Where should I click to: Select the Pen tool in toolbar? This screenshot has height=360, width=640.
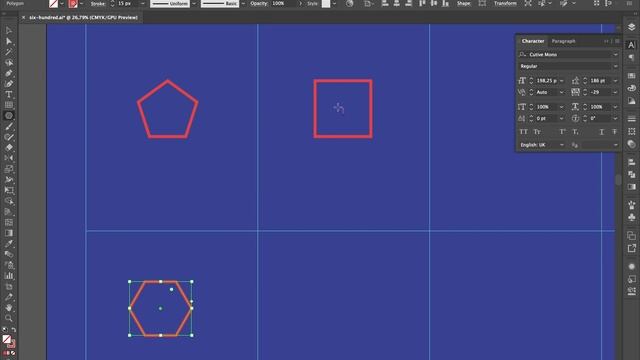(9, 73)
